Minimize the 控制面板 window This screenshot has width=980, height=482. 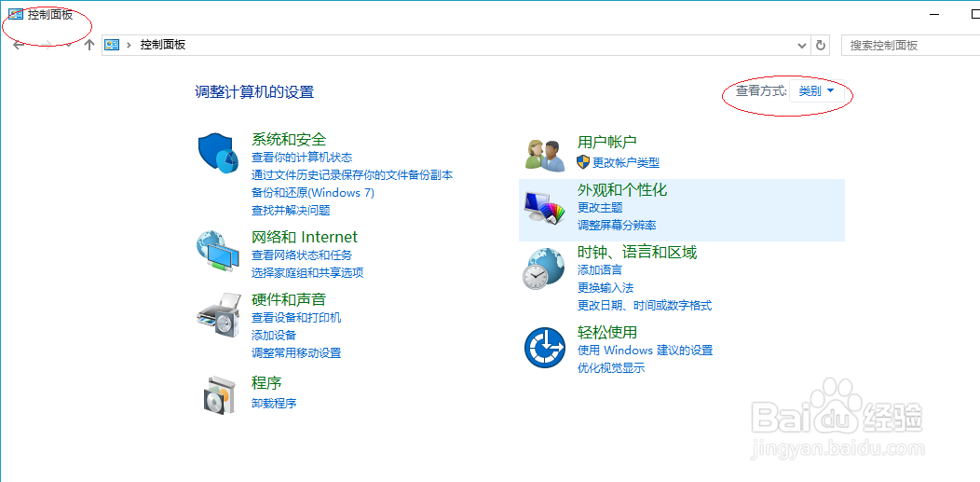coord(934,14)
